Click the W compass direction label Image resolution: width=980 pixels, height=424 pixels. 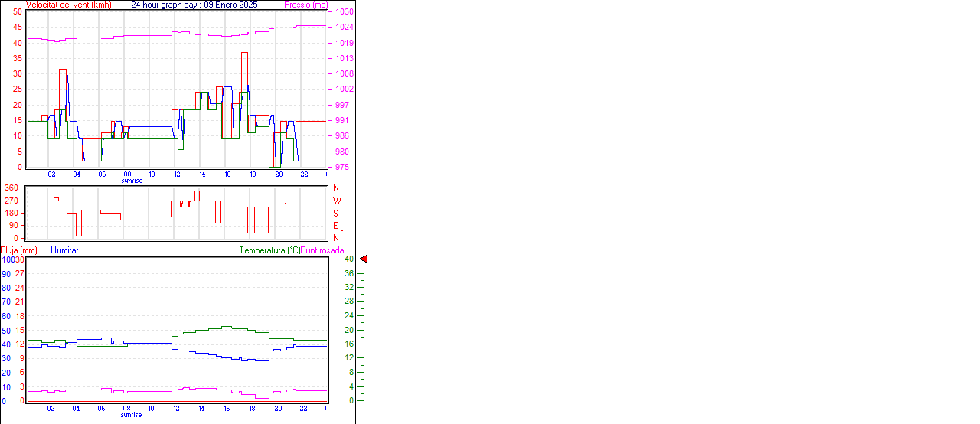pyautogui.click(x=336, y=201)
